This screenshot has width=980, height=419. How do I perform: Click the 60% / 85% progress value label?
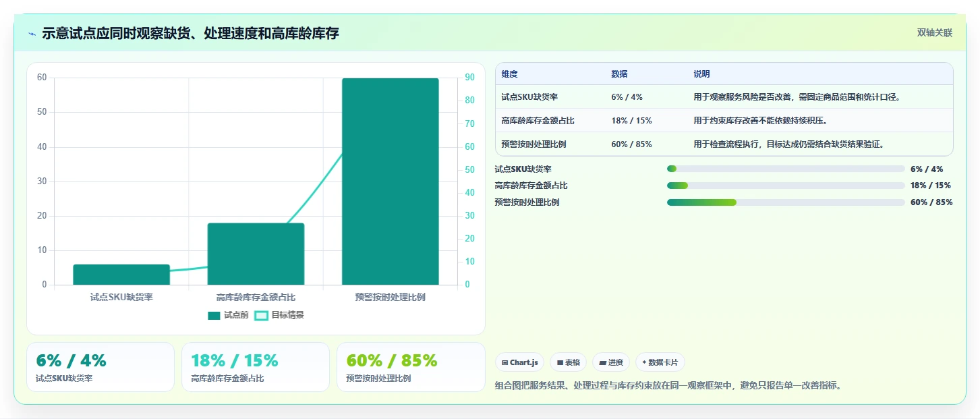(931, 202)
